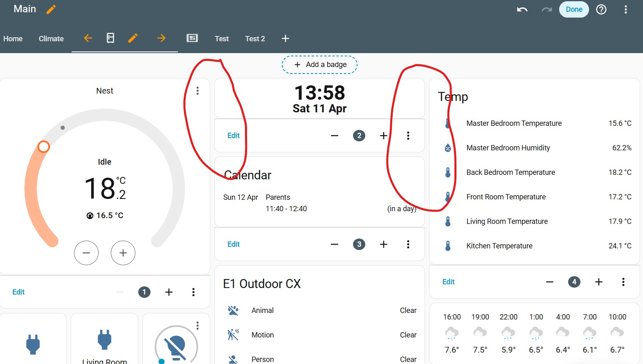Image resolution: width=643 pixels, height=364 pixels.
Task: Click Done to finish editing
Action: [x=574, y=9]
